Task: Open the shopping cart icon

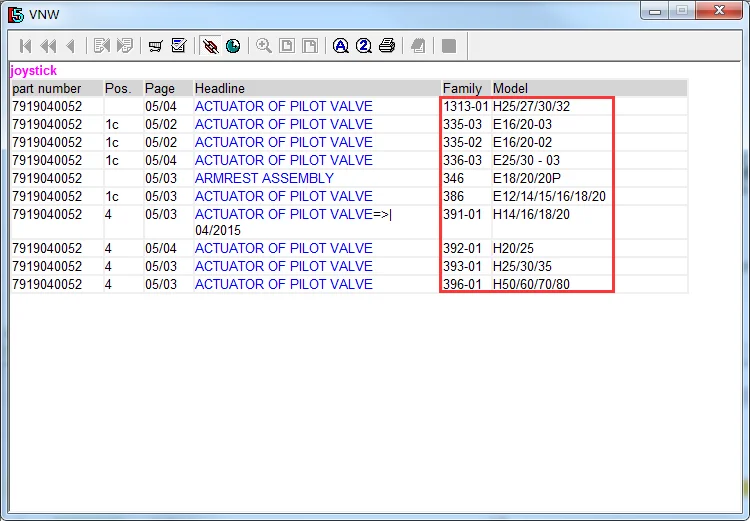Action: tap(155, 46)
